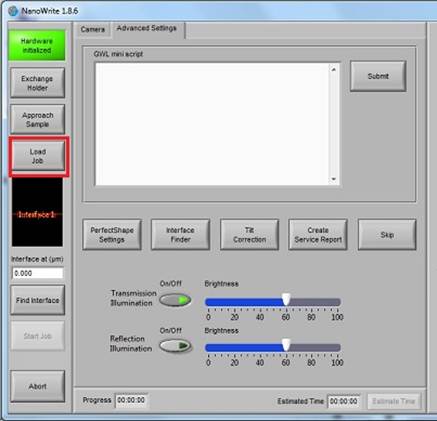
Task: Toggle Transmission Illumination on/off switch
Action: tap(175, 300)
